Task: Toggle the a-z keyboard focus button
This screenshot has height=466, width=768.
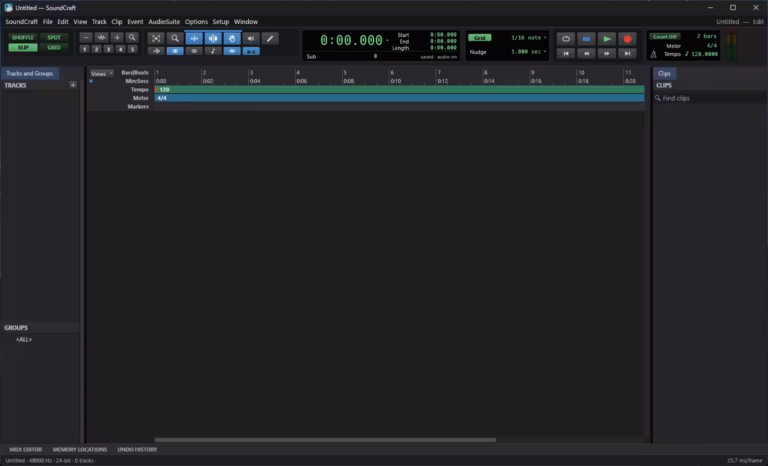Action: pyautogui.click(x=251, y=51)
